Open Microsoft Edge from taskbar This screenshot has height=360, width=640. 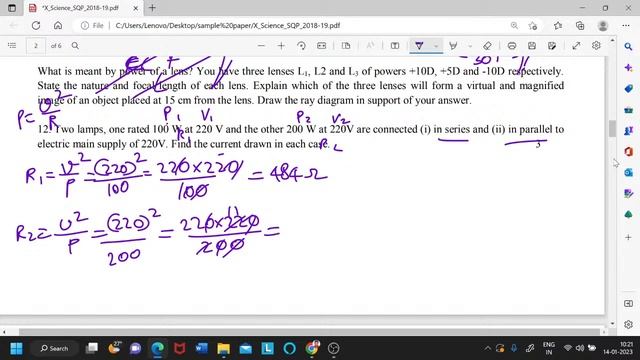point(158,349)
